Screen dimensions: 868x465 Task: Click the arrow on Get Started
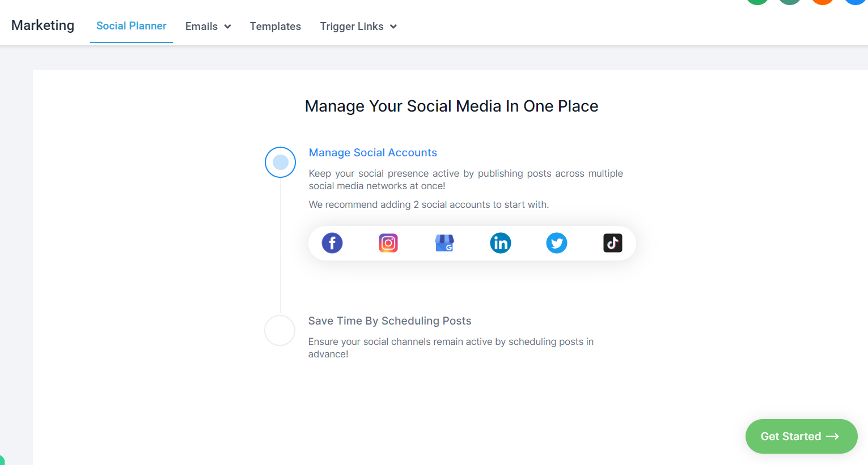[832, 436]
